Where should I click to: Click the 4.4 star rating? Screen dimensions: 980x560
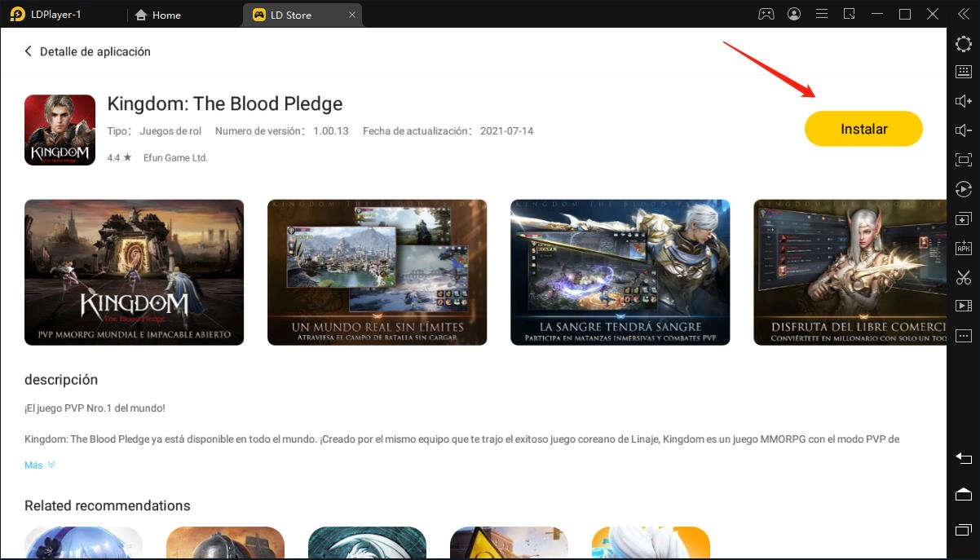tap(119, 158)
